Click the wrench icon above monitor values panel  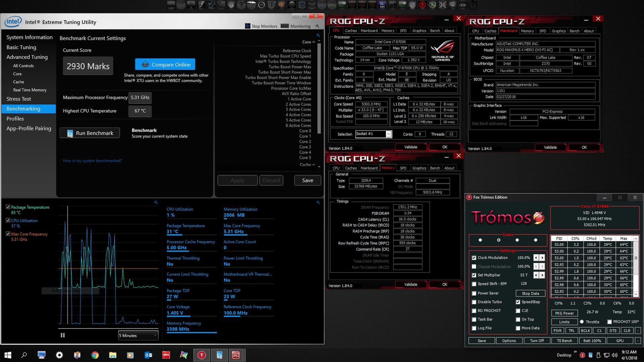(x=318, y=202)
